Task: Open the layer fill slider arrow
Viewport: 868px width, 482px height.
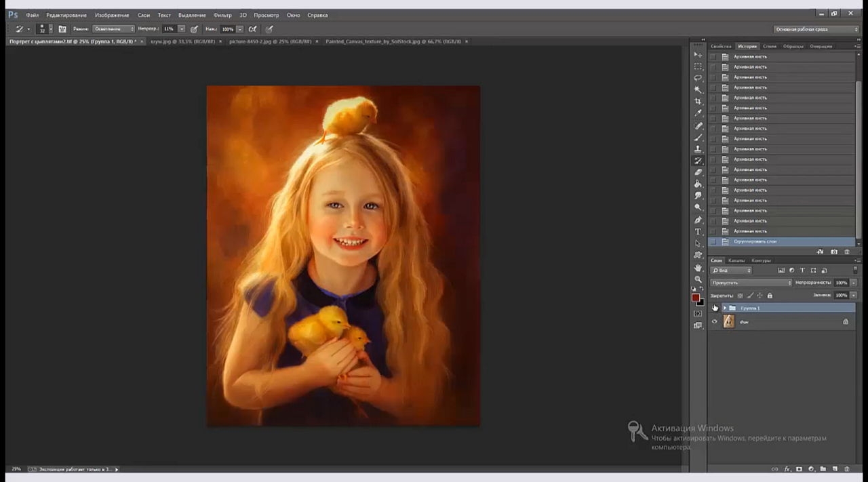Action: tap(853, 296)
